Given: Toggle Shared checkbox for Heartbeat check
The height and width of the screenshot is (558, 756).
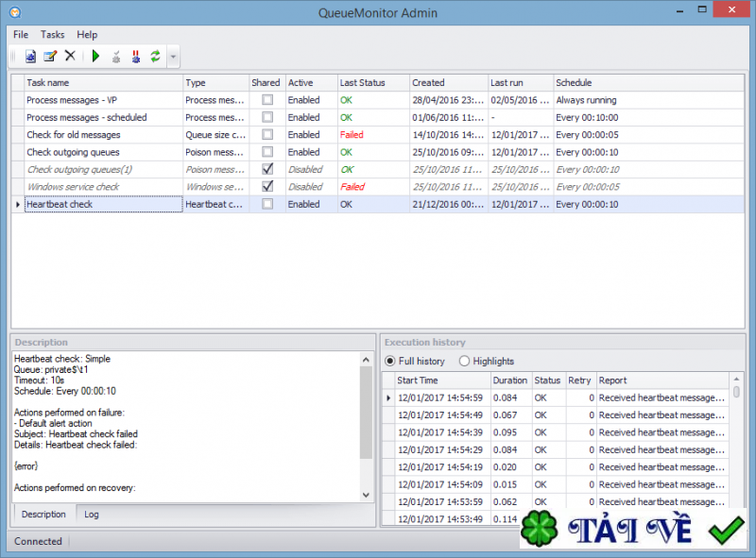Looking at the screenshot, I should [267, 204].
